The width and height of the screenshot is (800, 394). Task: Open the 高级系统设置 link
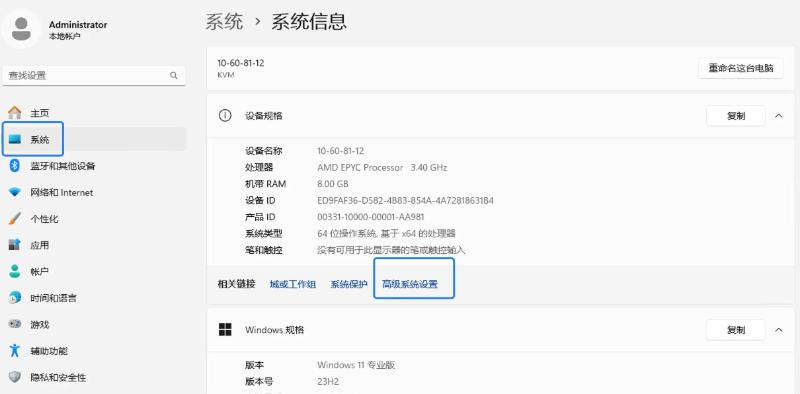click(x=410, y=284)
